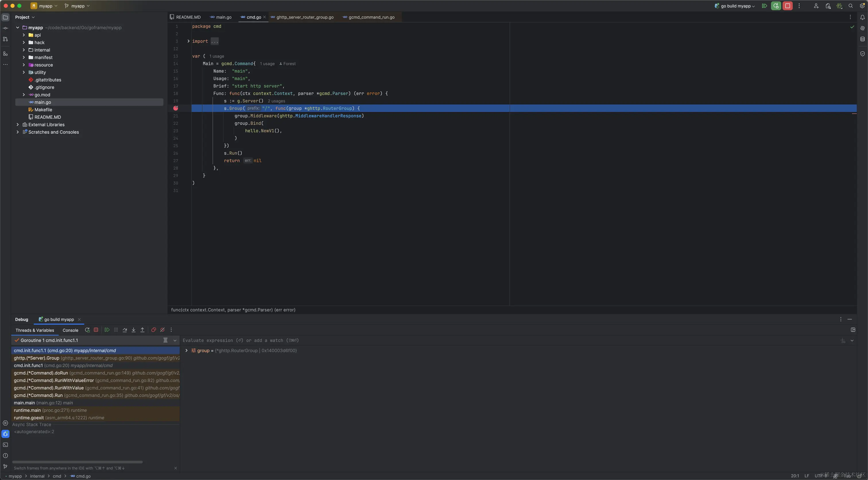Unfold the import block at line 3
This screenshot has width=868, height=480.
pos(188,41)
